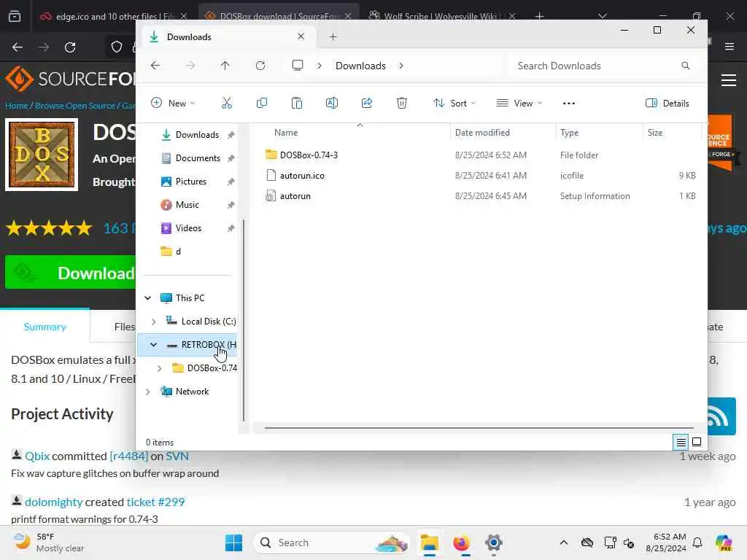Go back in File Explorer
This screenshot has width=747, height=560.
click(x=155, y=65)
